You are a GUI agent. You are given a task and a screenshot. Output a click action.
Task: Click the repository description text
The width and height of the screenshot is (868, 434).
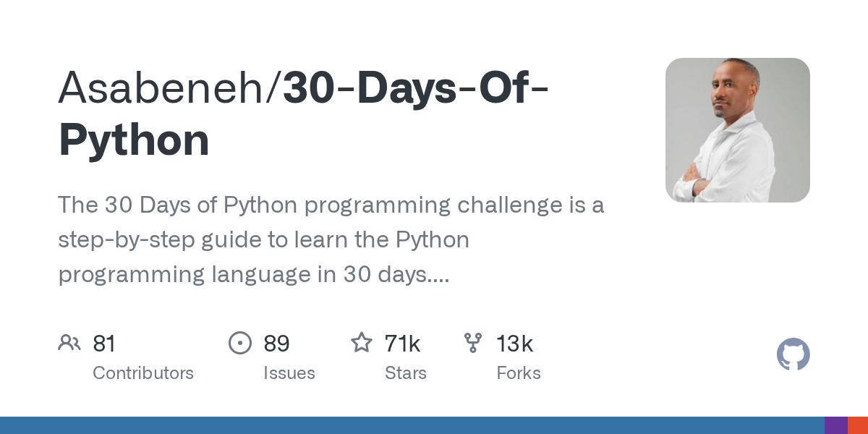pyautogui.click(x=331, y=240)
